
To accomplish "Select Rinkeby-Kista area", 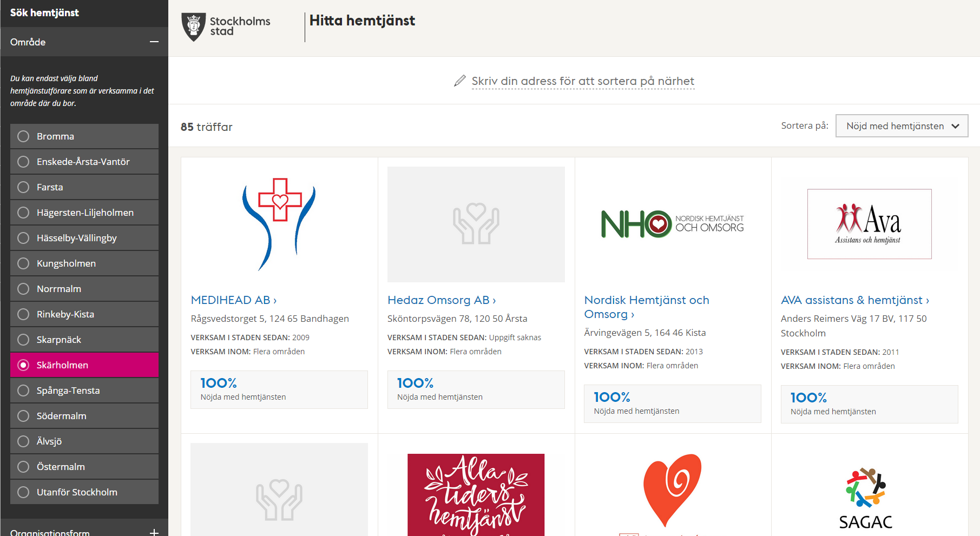I will [x=84, y=314].
